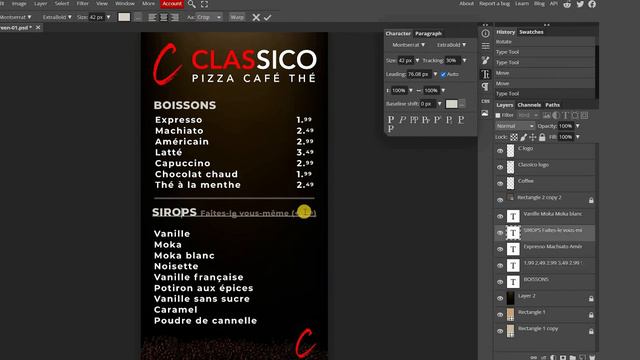Open Montserrat font dropdown in options bar

16,17
